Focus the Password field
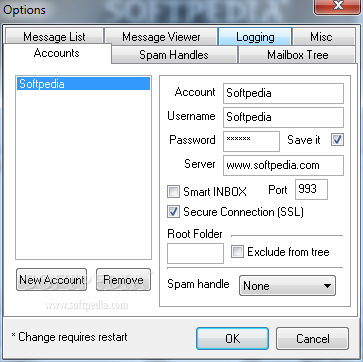 pyautogui.click(x=251, y=141)
